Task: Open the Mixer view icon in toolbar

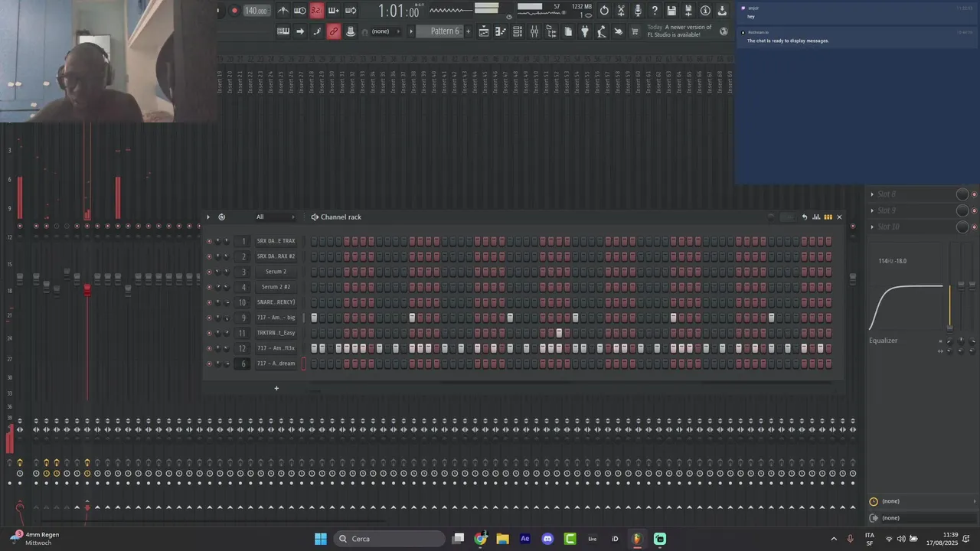Action: point(534,31)
